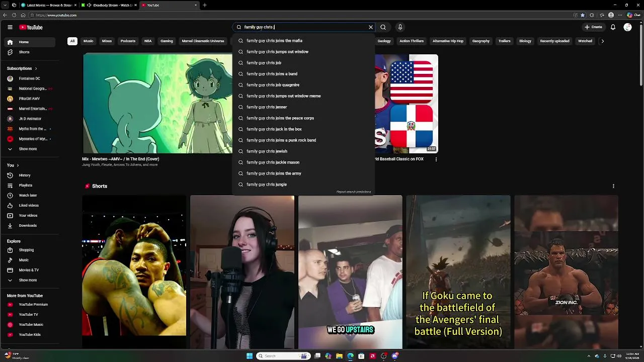Screen dimensions: 644x362
Task: Choose suggestion 'family guy chris job'
Action: pyautogui.click(x=303, y=63)
